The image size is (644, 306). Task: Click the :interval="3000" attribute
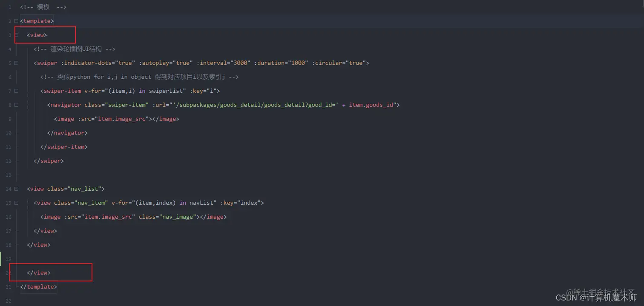[224, 63]
